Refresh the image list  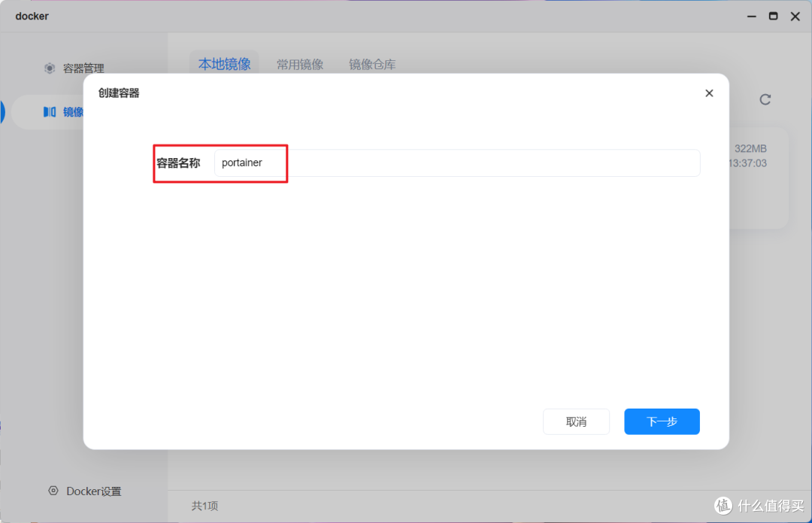(765, 99)
